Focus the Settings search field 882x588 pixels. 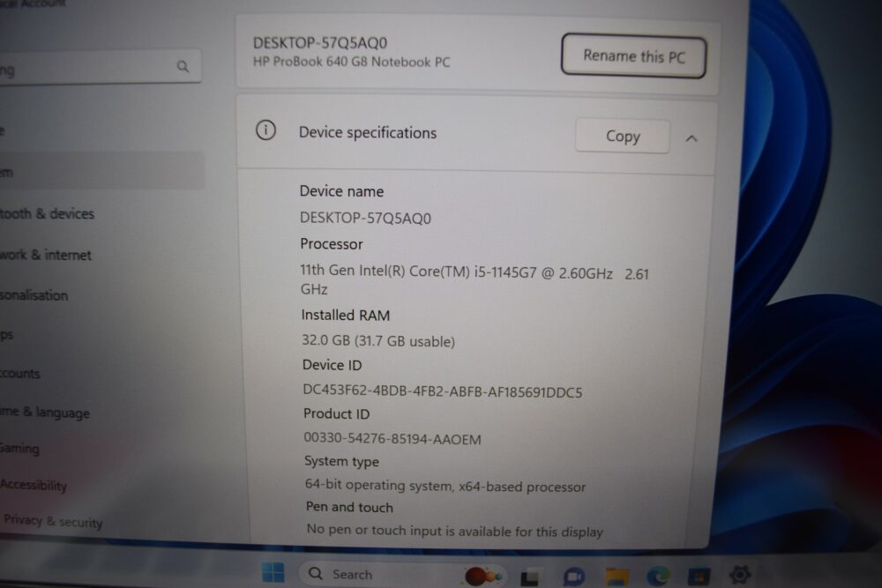(101, 68)
